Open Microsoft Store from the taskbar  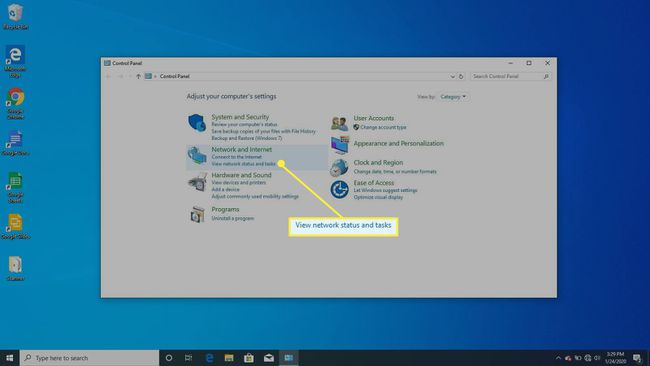pos(249,358)
